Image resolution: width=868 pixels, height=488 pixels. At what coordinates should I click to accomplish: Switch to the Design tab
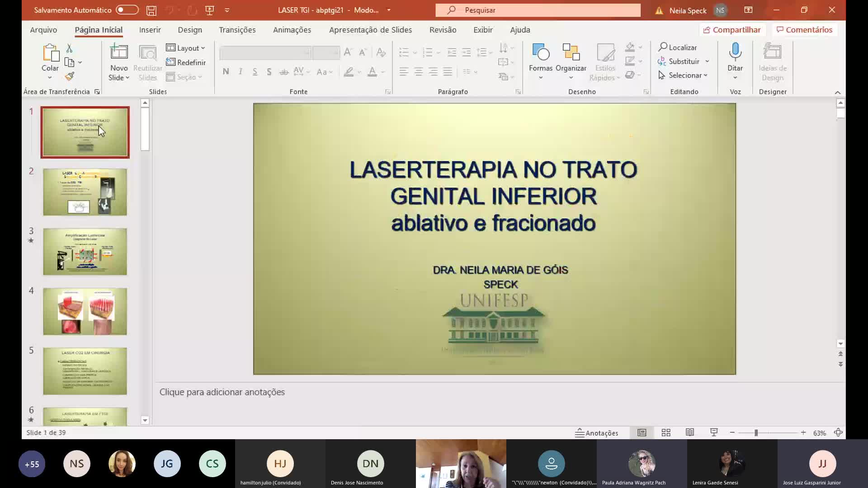coord(190,30)
